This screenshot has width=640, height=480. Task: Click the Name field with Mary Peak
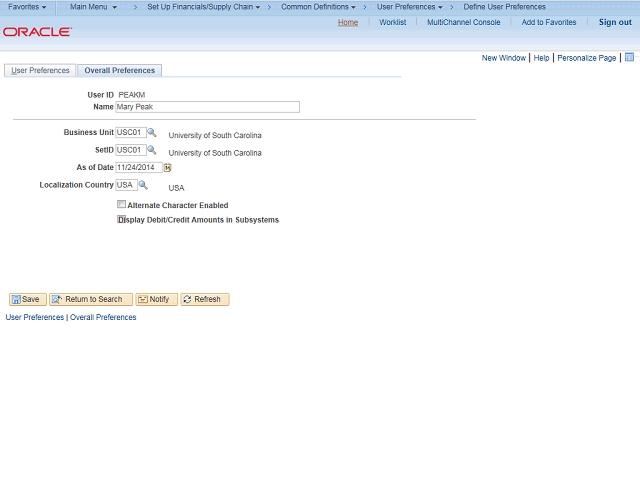coord(207,107)
